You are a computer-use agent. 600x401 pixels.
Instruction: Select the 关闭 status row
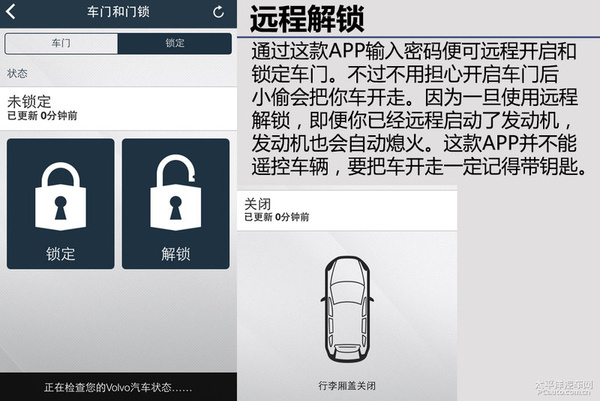[347, 210]
